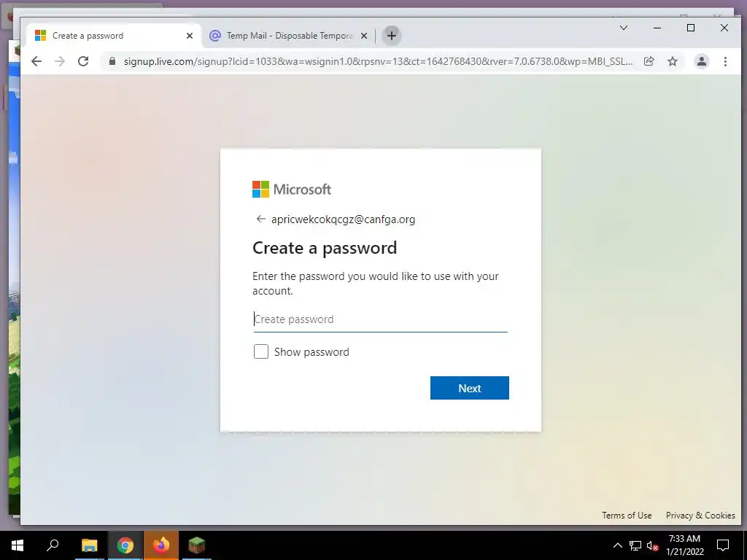Open File Explorer from the taskbar
The height and width of the screenshot is (560, 747).
[89, 545]
